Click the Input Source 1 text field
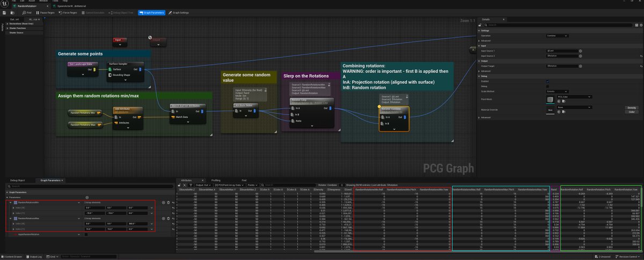Image resolution: width=644 pixels, height=260 pixels. point(562,51)
